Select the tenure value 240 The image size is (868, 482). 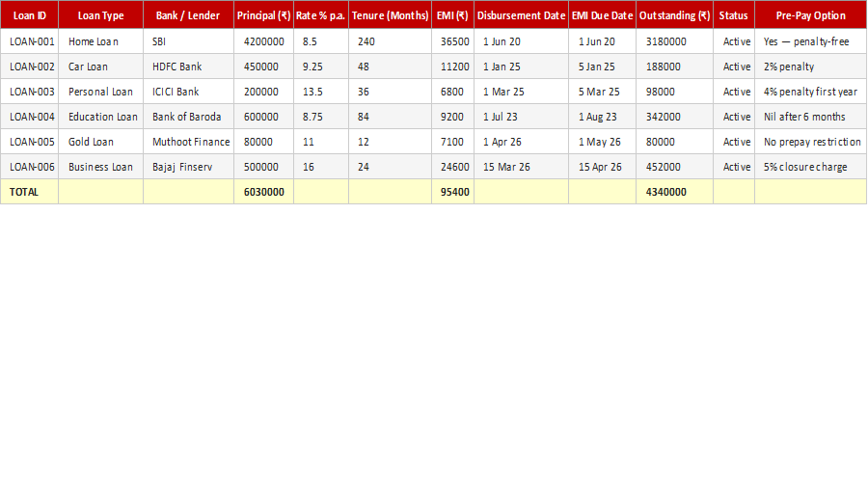click(390, 41)
